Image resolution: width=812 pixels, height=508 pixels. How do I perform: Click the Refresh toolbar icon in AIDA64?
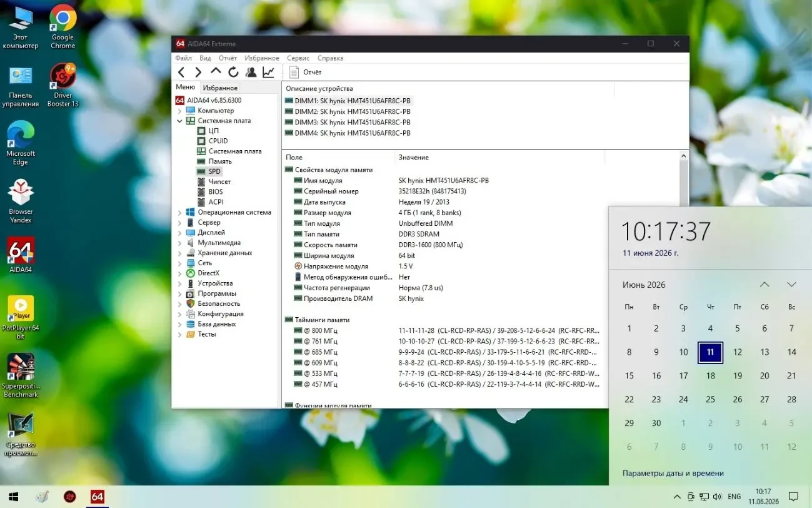[233, 72]
